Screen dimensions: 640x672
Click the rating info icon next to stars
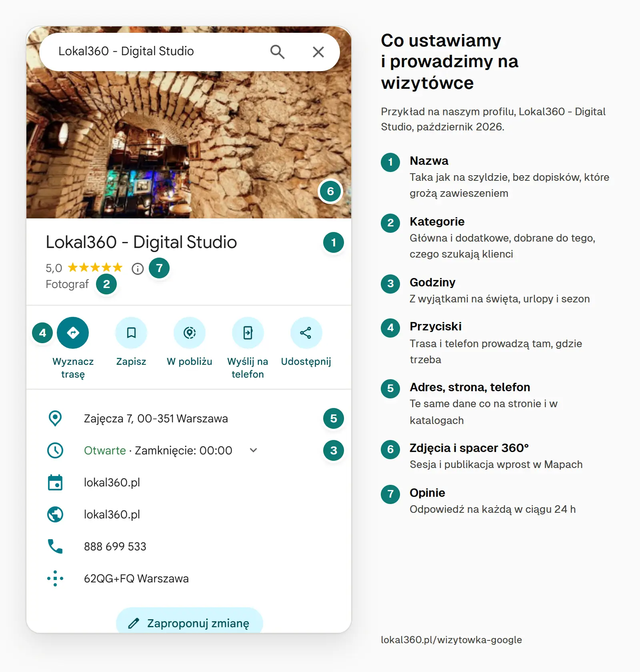[138, 268]
